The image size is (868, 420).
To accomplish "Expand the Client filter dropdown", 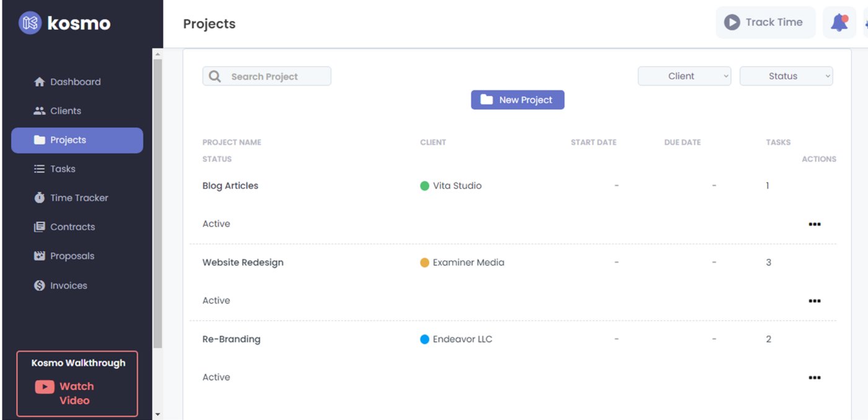I will tap(684, 76).
